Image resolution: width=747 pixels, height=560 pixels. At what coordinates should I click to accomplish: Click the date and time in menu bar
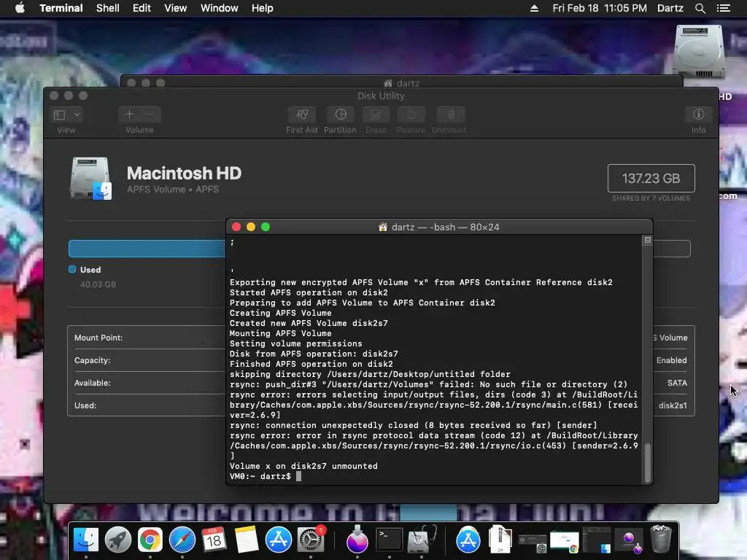pyautogui.click(x=600, y=8)
